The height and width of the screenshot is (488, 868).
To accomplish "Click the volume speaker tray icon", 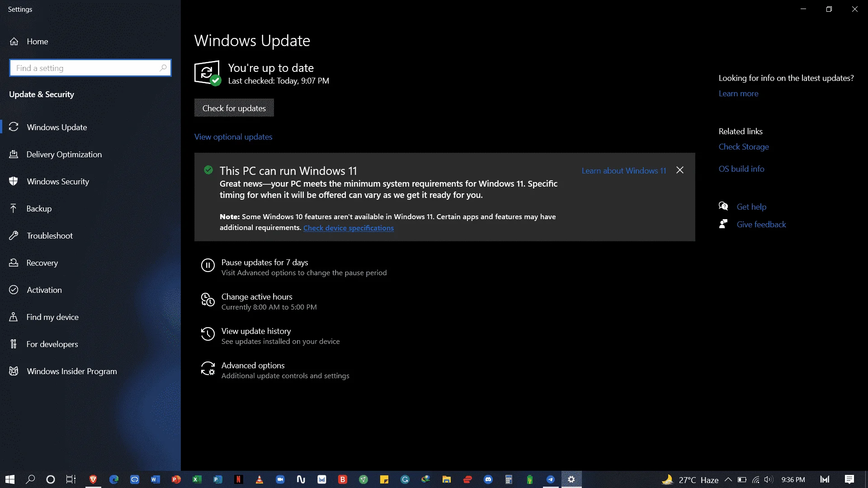I will [x=769, y=479].
